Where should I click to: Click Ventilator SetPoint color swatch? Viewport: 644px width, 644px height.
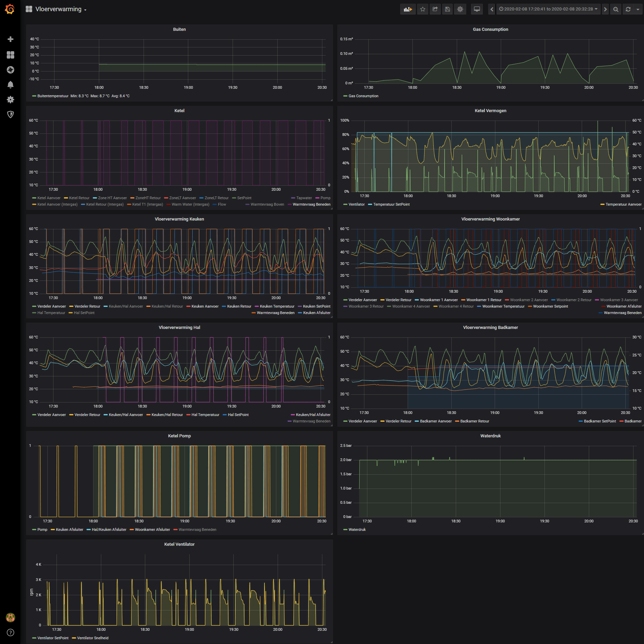click(34, 638)
